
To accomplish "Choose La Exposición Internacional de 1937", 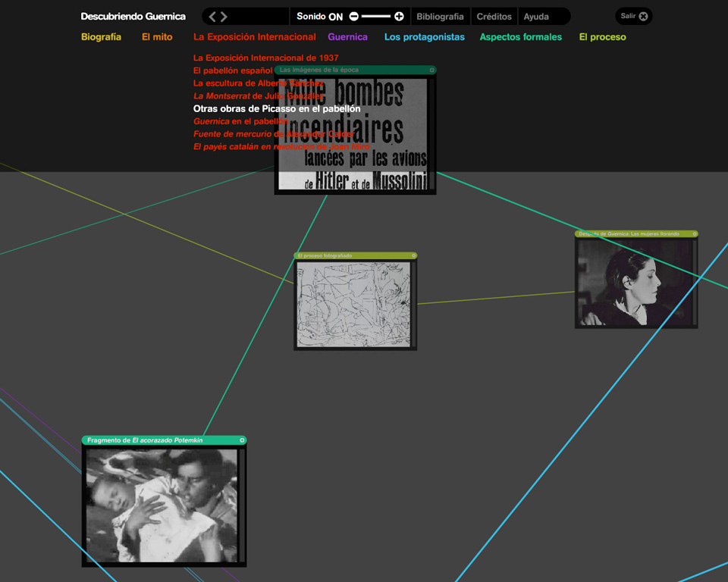I will tap(265, 58).
